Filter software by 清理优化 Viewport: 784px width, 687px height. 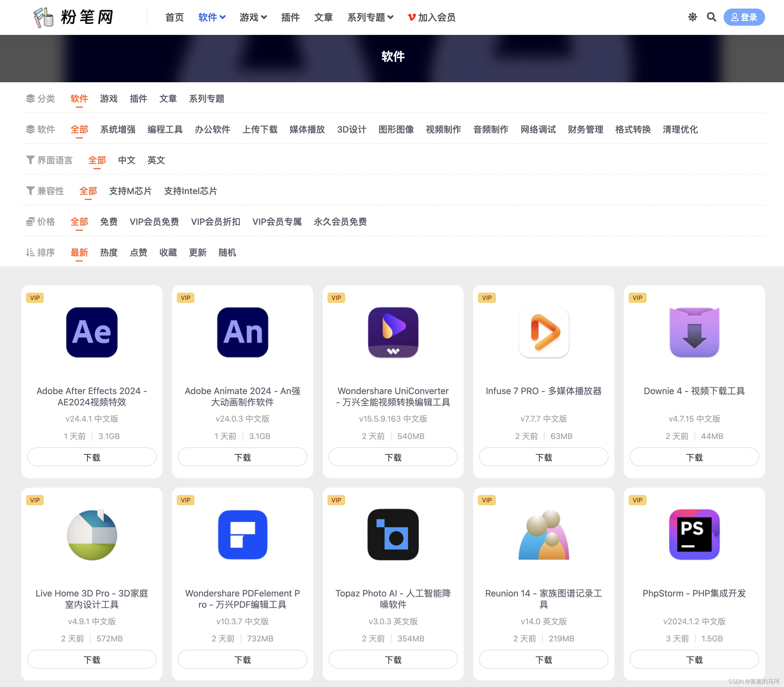point(680,130)
